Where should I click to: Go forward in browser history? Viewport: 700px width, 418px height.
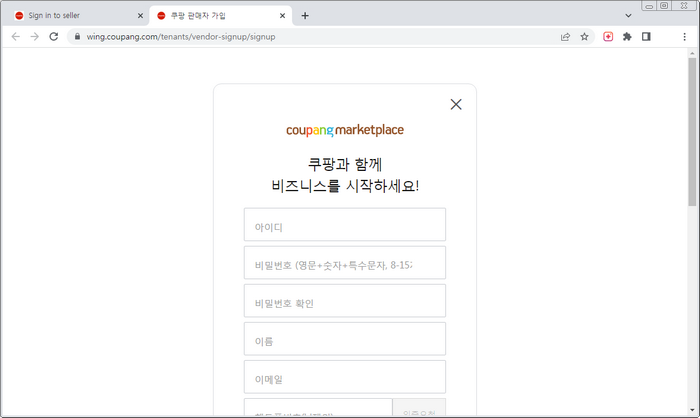(x=34, y=37)
